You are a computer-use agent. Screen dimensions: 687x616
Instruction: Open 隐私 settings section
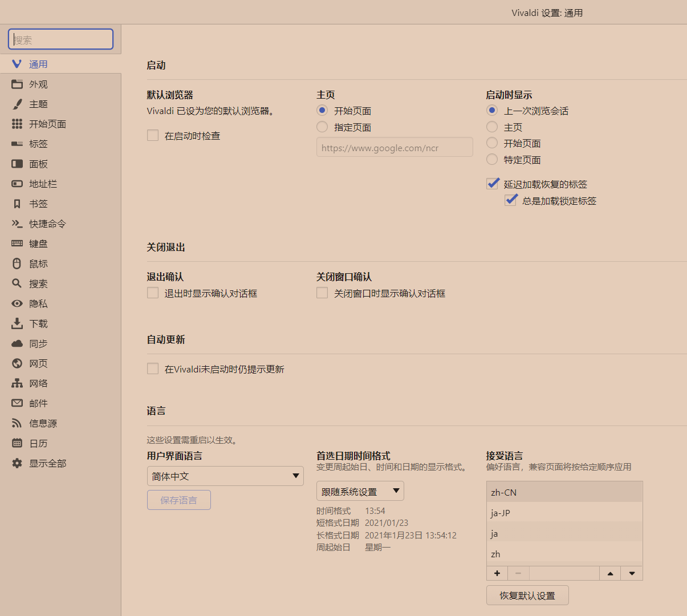60,303
